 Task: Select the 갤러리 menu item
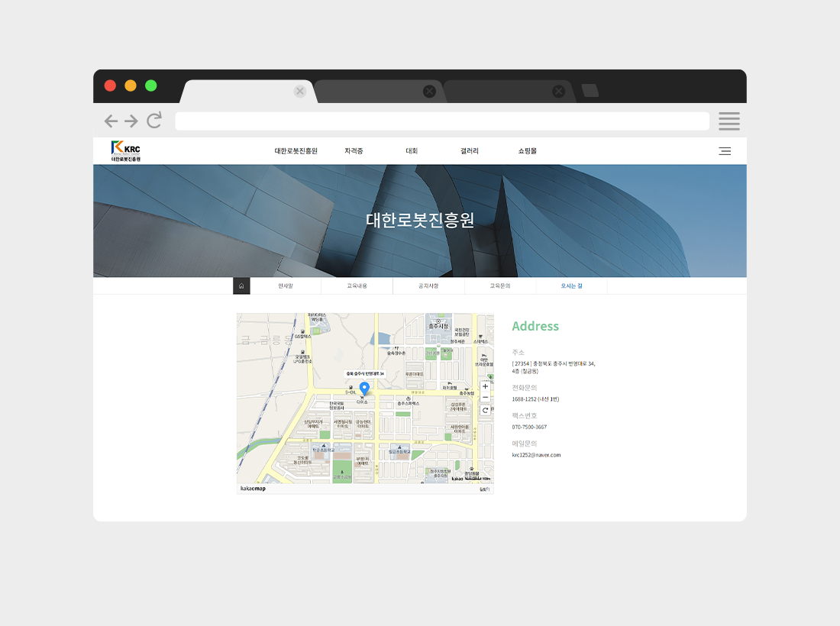click(469, 151)
